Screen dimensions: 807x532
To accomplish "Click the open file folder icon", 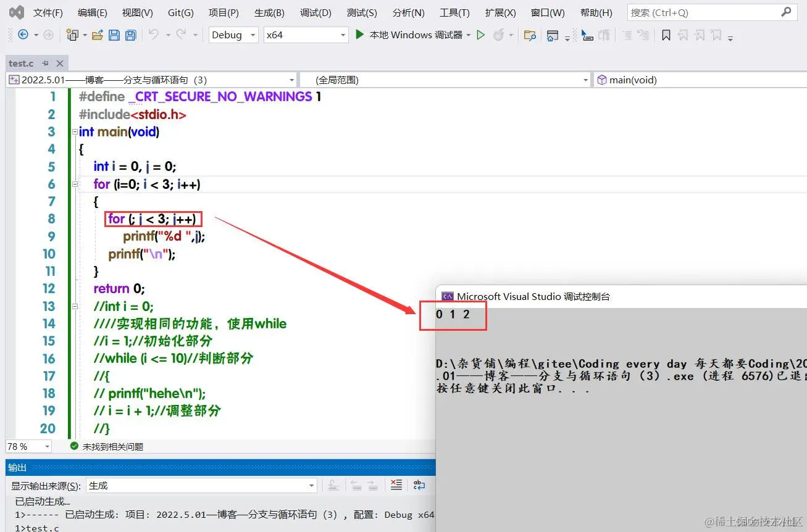I will coord(97,35).
